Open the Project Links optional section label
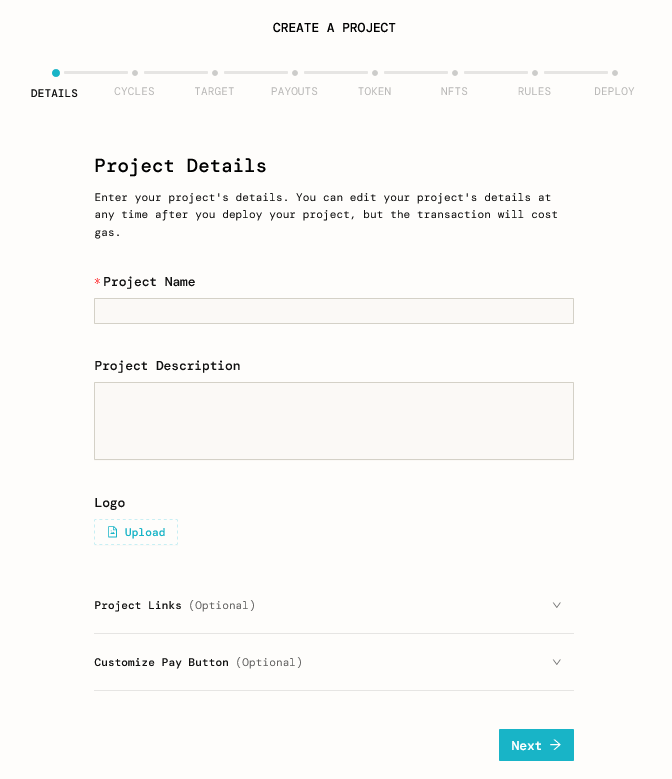672x779 pixels. click(174, 605)
